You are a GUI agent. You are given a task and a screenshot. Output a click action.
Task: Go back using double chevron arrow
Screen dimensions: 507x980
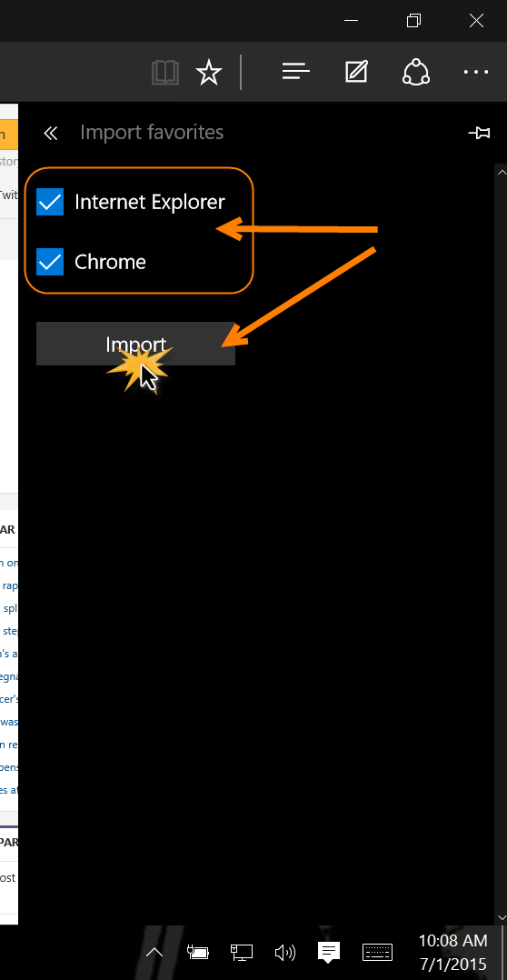[51, 133]
